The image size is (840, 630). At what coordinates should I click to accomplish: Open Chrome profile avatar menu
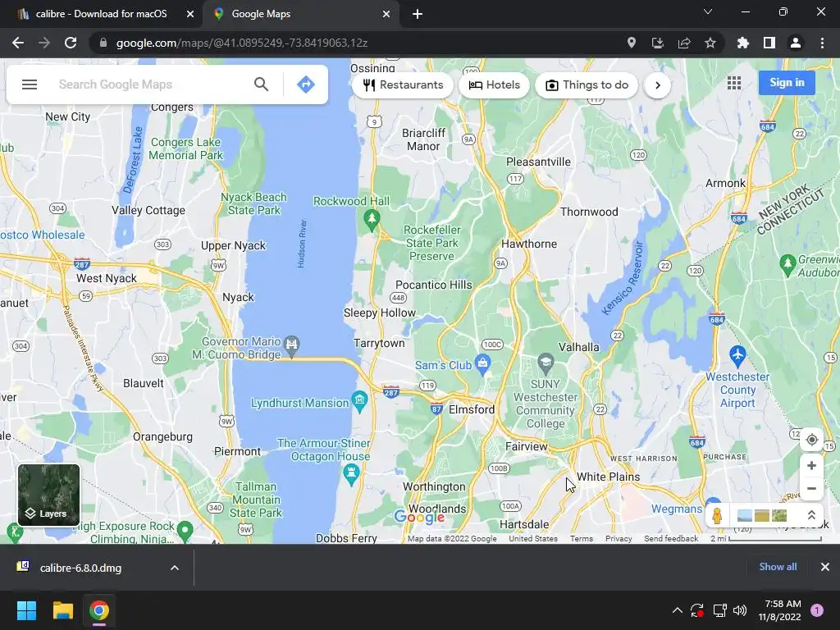pos(795,43)
